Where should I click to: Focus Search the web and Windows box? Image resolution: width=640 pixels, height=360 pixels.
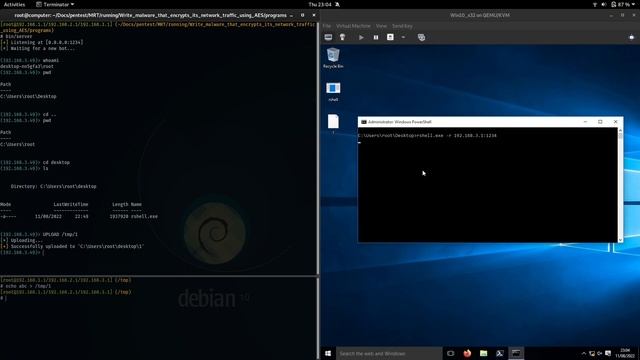click(389, 353)
